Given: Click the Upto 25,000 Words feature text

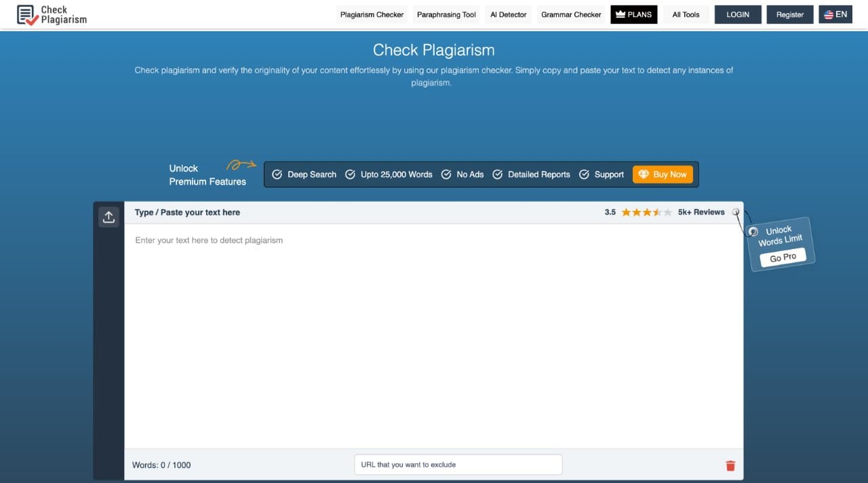Looking at the screenshot, I should [397, 174].
